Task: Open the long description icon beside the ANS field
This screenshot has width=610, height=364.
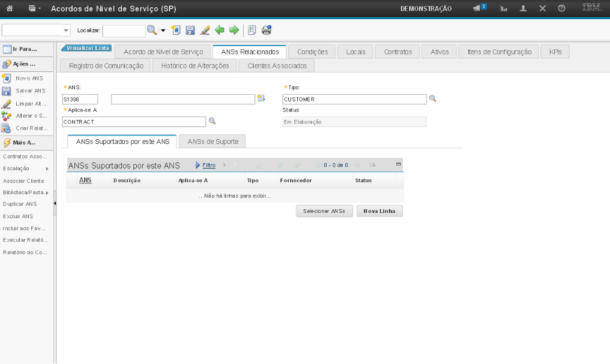Action: point(261,99)
